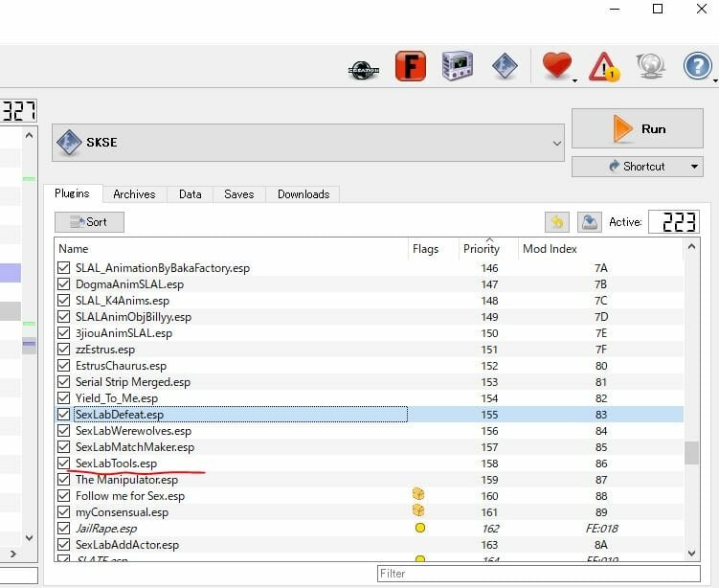Click the left pane horizontal scroll-right arrow
Screen dimensions: 719x588
tap(13, 554)
